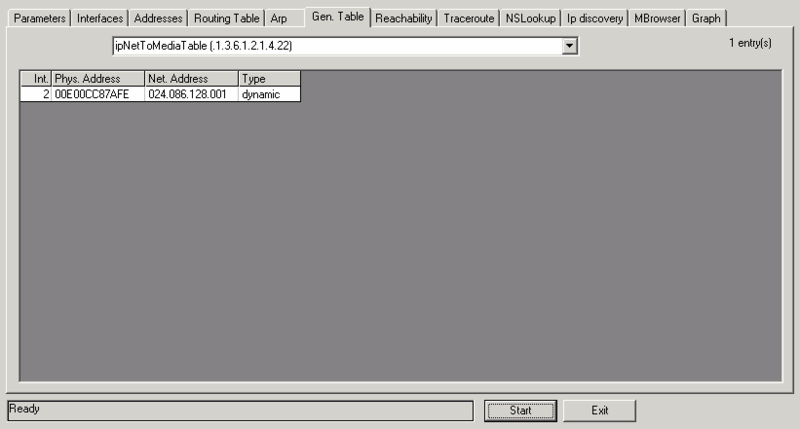Click the Ready status bar text

(24, 409)
